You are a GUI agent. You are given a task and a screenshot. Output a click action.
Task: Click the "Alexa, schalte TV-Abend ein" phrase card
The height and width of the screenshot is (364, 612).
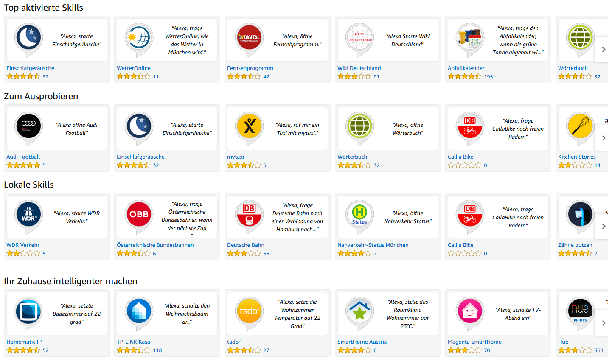coord(518,314)
